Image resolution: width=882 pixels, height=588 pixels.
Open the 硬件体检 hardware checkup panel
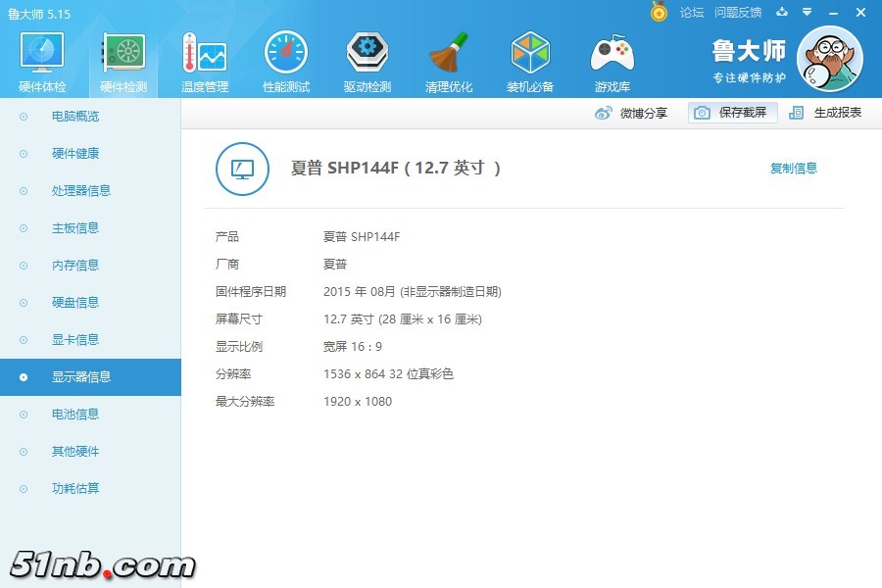(40, 59)
